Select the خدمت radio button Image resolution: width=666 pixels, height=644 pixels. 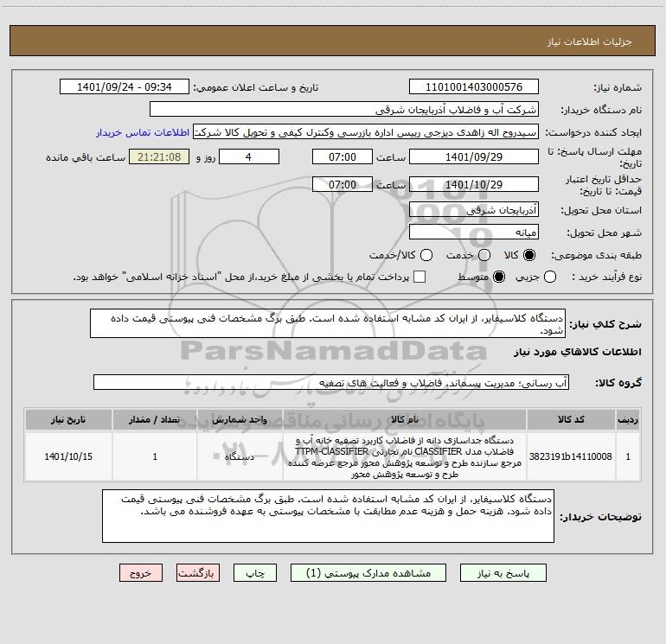(484, 255)
